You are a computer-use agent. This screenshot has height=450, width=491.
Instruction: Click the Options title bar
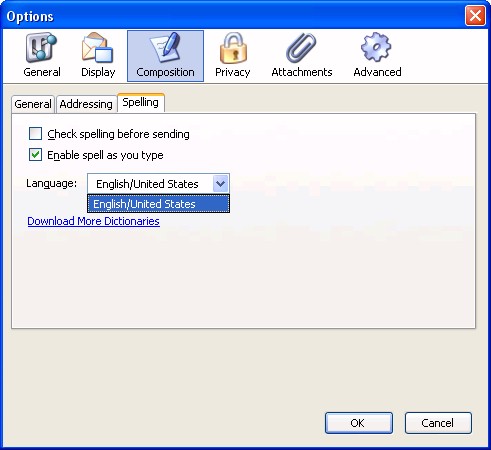(233, 16)
